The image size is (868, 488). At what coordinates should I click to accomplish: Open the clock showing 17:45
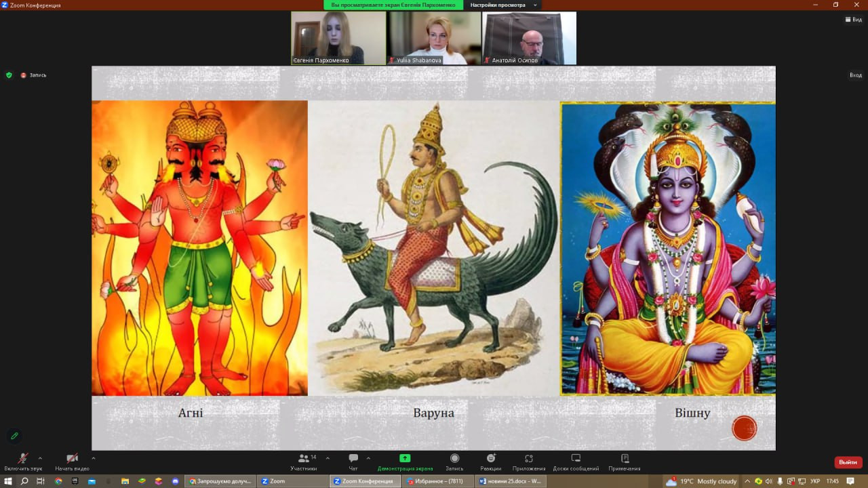pos(832,481)
